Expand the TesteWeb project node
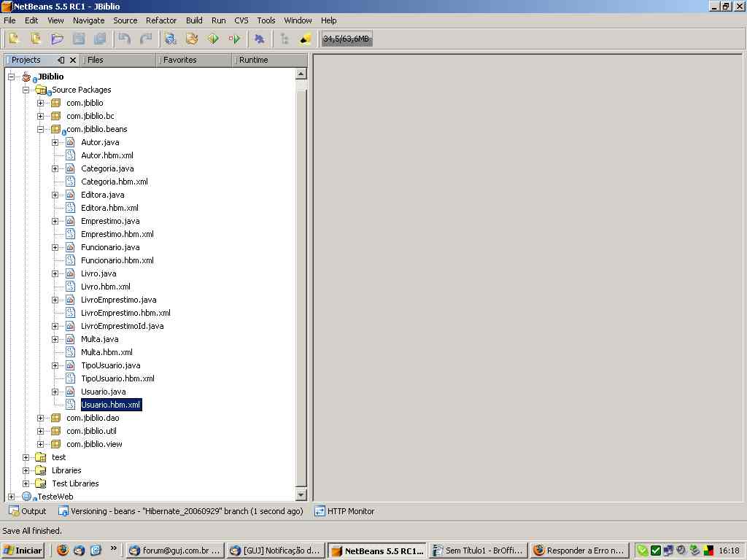 [12, 497]
